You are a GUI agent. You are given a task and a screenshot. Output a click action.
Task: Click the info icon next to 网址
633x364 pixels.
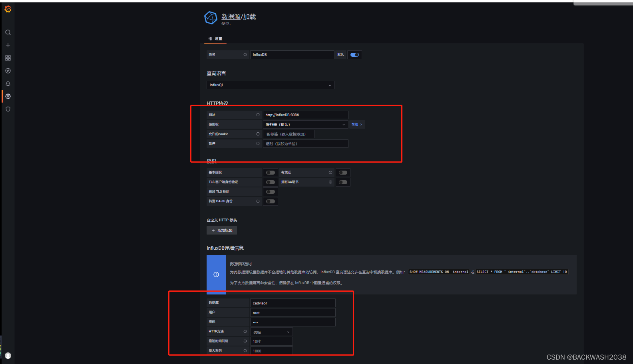pyautogui.click(x=258, y=115)
